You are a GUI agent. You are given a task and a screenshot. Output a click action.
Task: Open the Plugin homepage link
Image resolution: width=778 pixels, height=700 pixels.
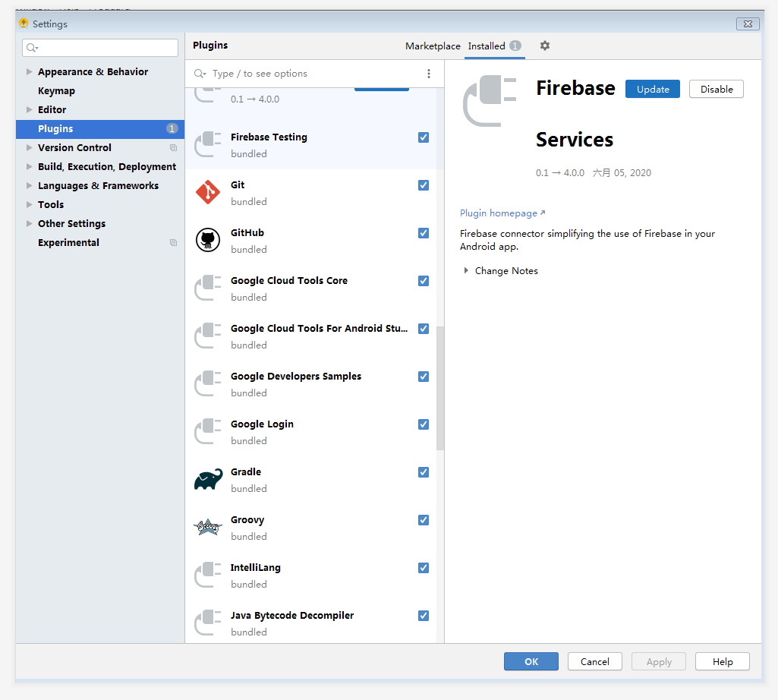click(502, 213)
